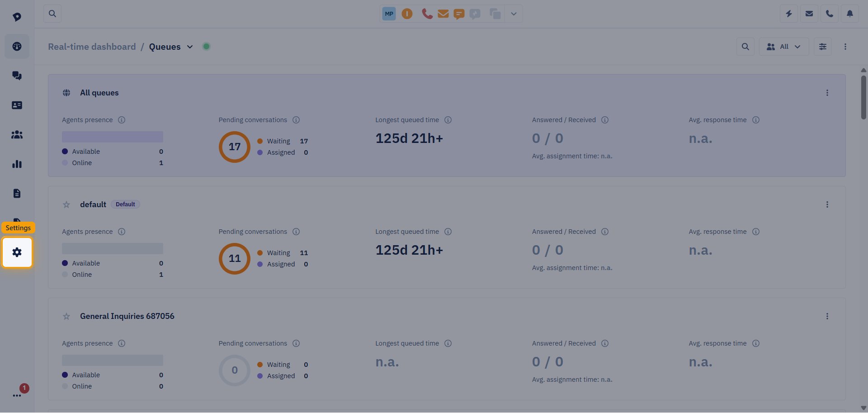Click the orange envelope channel status icon

point(443,14)
